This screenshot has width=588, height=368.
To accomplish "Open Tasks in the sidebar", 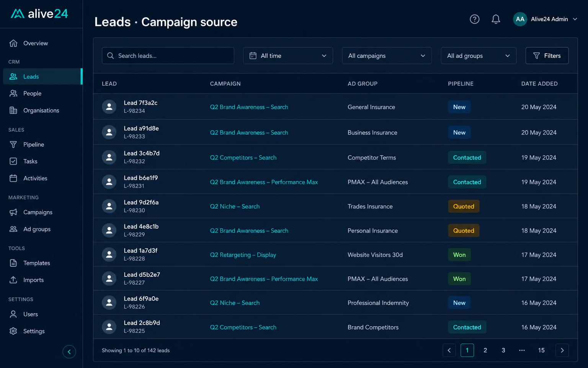I will click(41, 161).
